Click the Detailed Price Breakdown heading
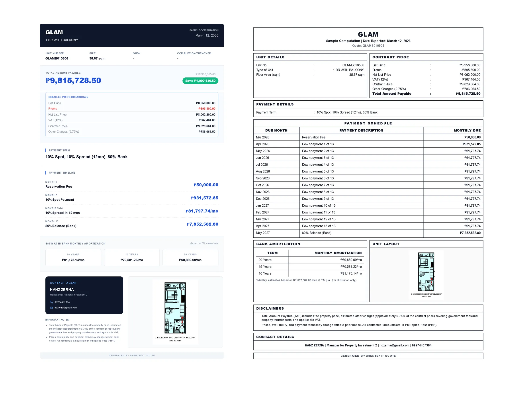 [x=68, y=97]
